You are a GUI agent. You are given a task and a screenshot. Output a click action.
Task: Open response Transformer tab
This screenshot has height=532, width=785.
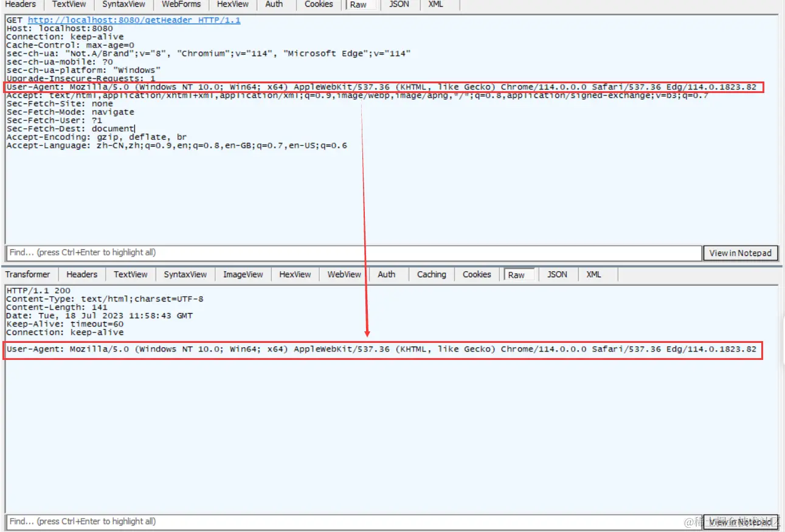coord(28,275)
